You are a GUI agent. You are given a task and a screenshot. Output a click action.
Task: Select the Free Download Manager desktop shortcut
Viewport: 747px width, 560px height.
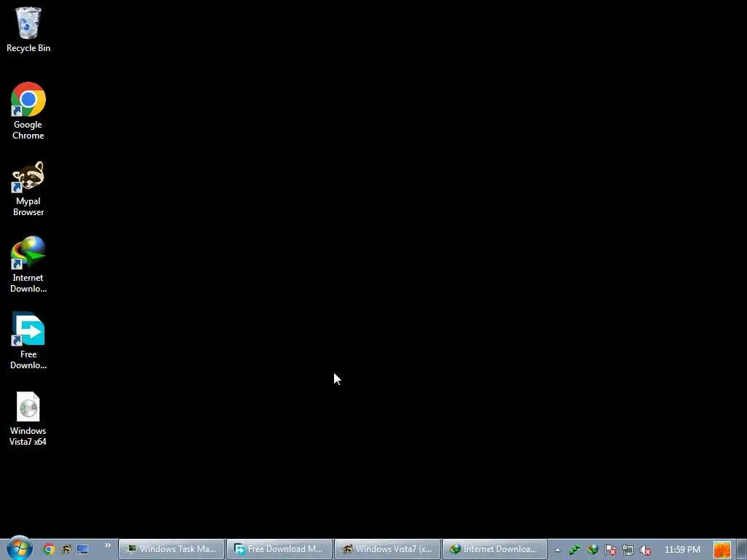point(28,341)
